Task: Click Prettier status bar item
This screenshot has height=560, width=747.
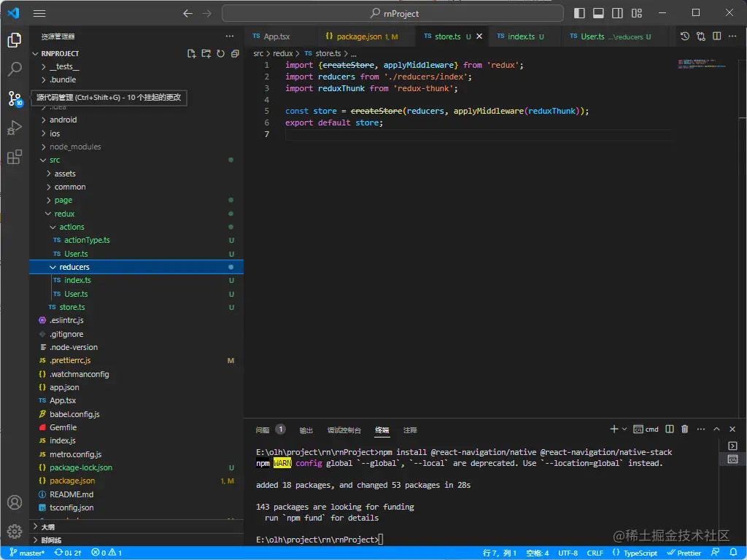Action: [x=684, y=553]
